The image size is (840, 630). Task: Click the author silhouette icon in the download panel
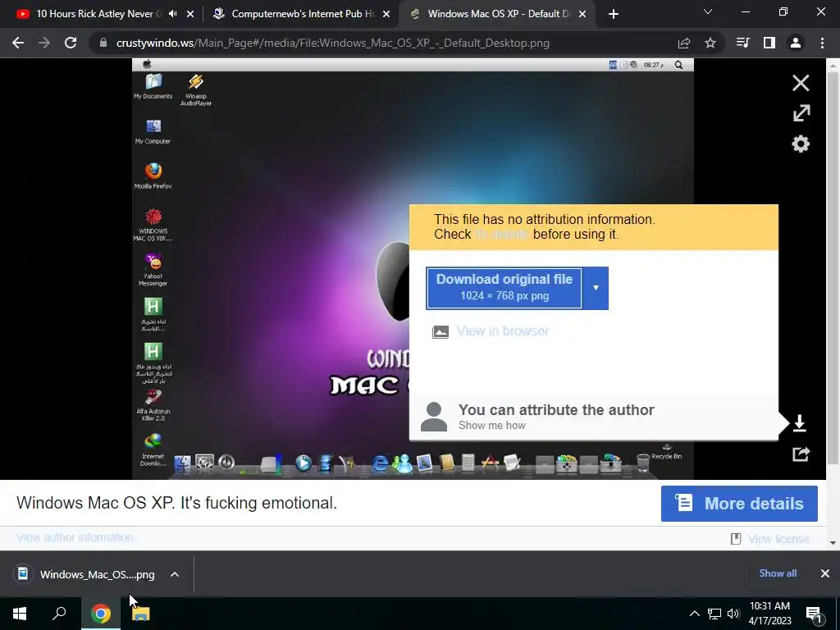pos(434,417)
